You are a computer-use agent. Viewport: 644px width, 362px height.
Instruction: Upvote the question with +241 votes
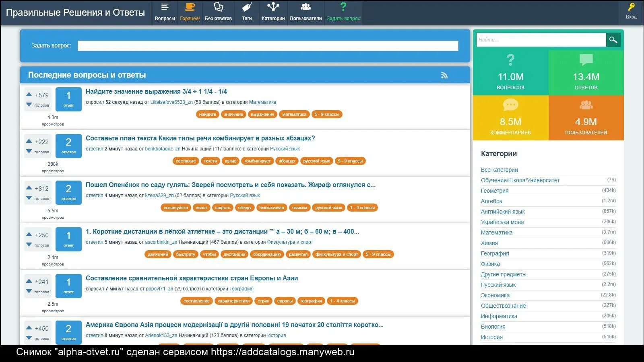pyautogui.click(x=29, y=281)
